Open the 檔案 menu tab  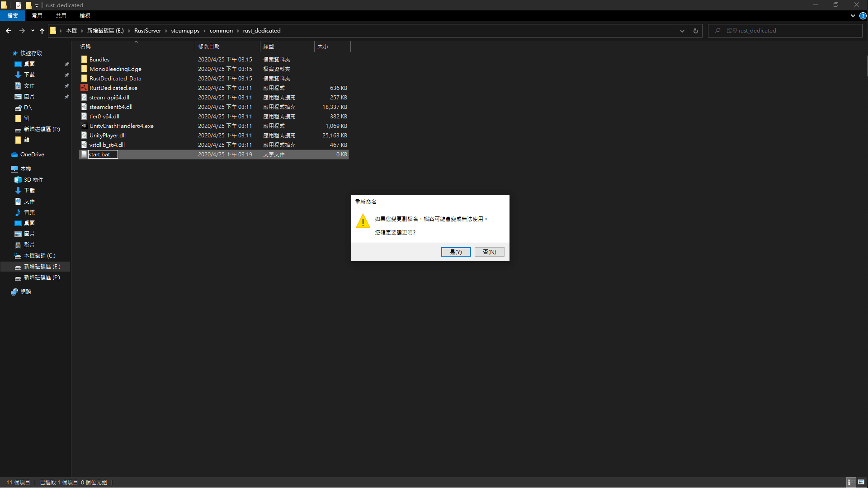13,16
